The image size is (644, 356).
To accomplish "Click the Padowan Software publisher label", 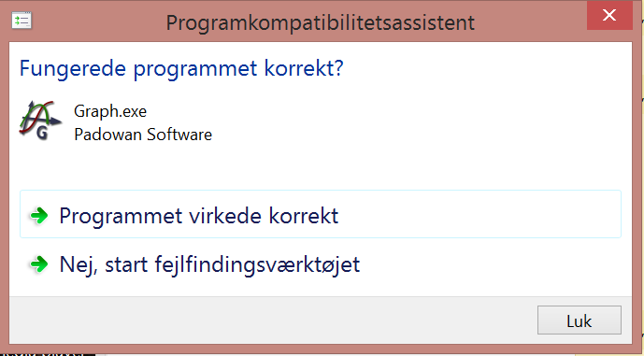I will pos(143,135).
